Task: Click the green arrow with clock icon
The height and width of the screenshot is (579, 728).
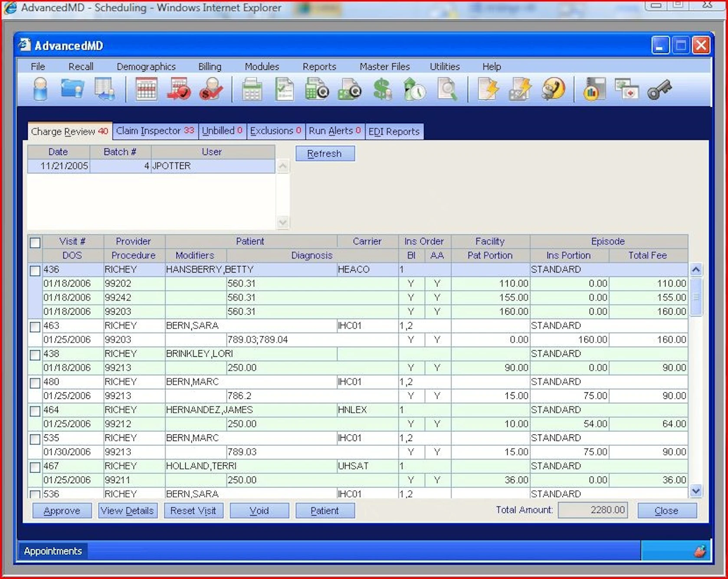Action: [x=414, y=89]
